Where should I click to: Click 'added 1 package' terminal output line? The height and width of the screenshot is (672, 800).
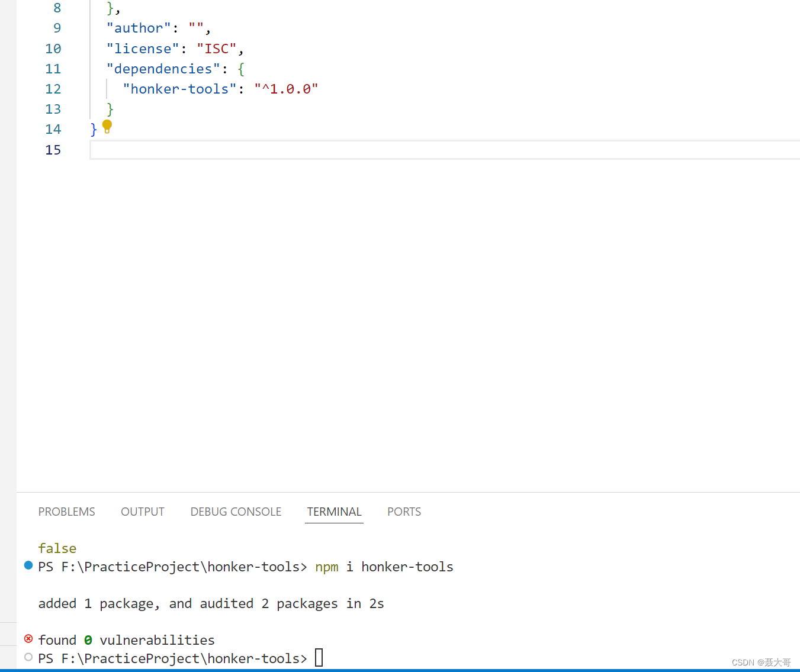coord(211,603)
